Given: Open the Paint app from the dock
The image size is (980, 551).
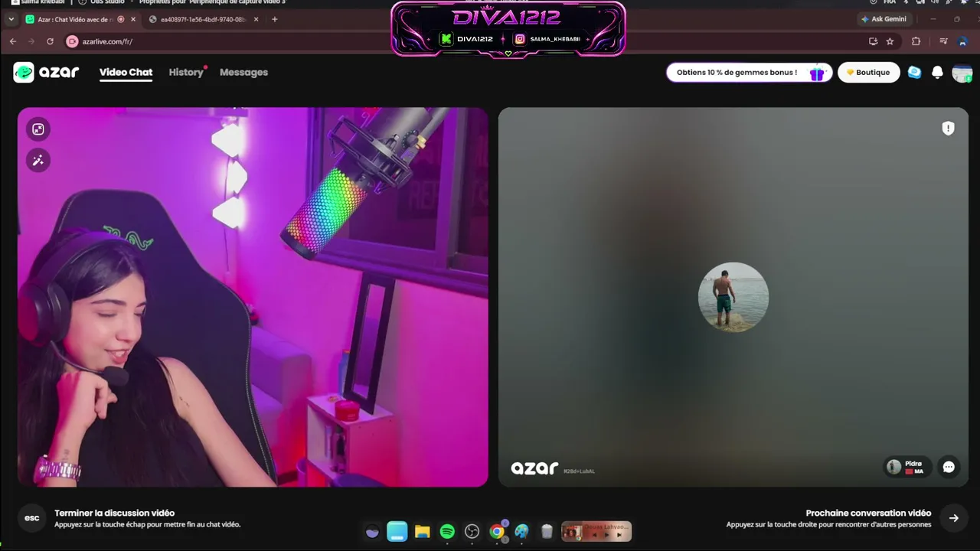Looking at the screenshot, I should coord(521,532).
